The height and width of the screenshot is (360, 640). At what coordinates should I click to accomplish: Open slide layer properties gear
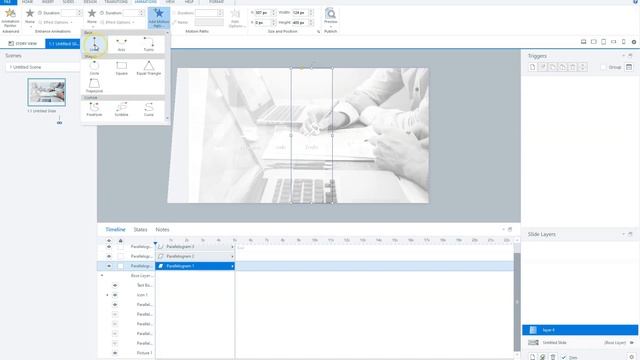click(x=632, y=357)
